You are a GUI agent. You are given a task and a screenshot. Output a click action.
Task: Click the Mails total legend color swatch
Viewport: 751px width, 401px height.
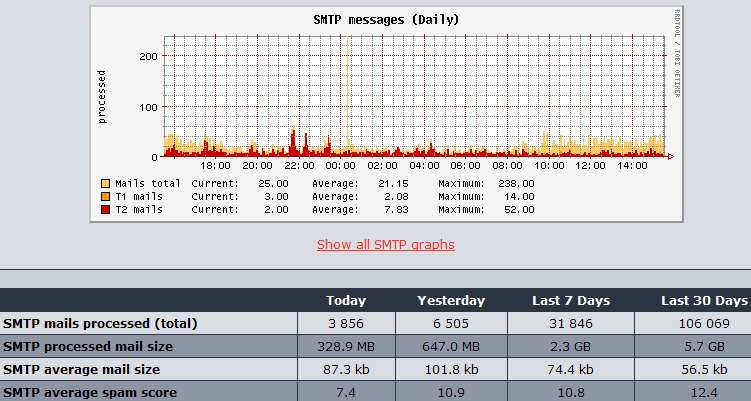click(x=105, y=184)
